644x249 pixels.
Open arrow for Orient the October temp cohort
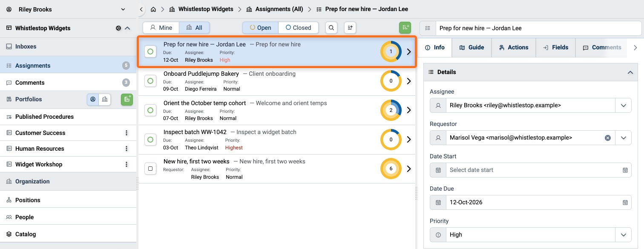coord(409,110)
